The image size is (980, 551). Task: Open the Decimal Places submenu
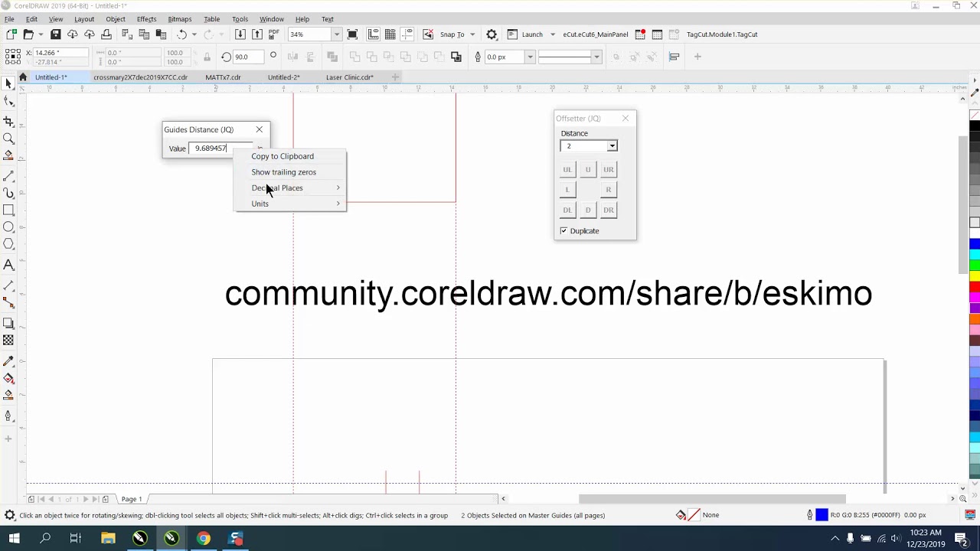point(291,188)
